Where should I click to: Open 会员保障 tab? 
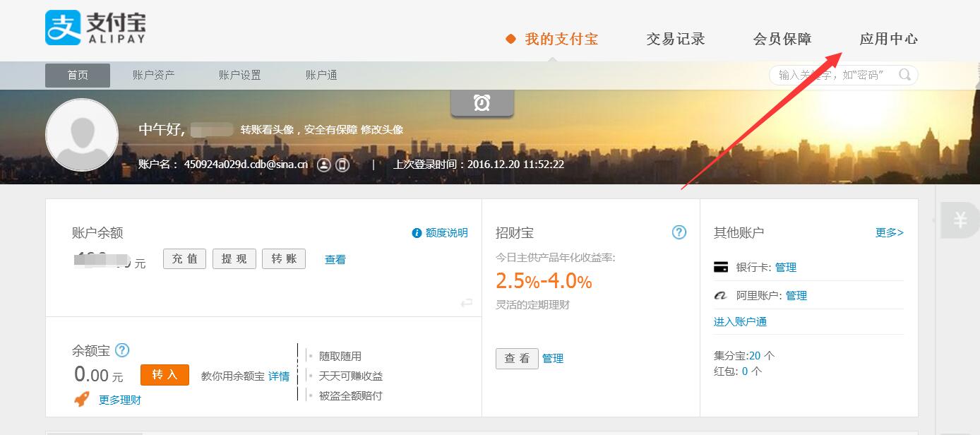click(782, 39)
